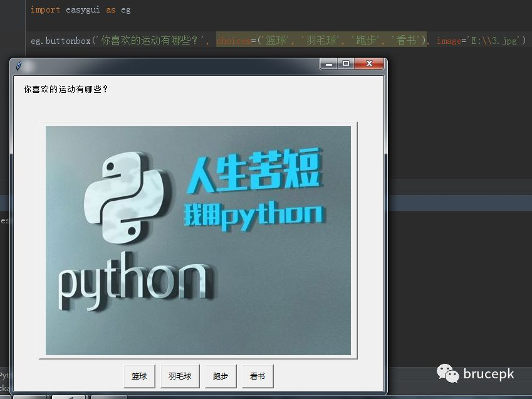Viewport: 532px width, 399px height.
Task: Click the maximize icon on the dialog
Action: click(x=347, y=63)
